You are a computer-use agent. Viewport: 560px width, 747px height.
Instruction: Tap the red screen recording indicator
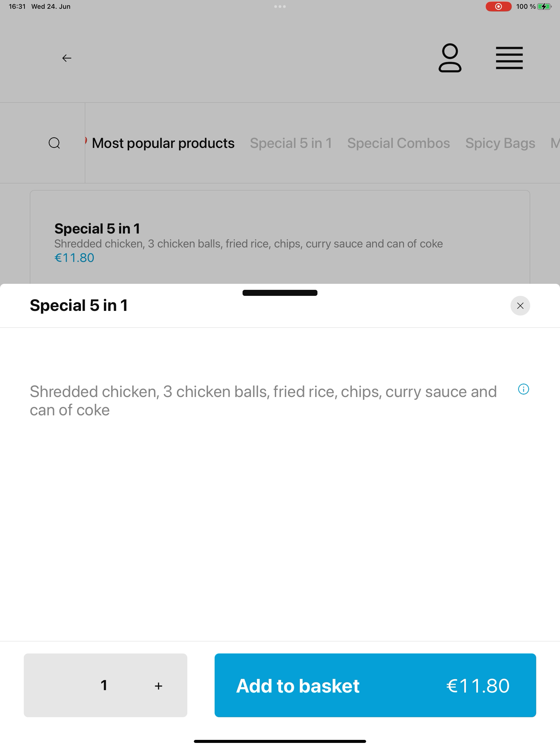[x=498, y=6]
